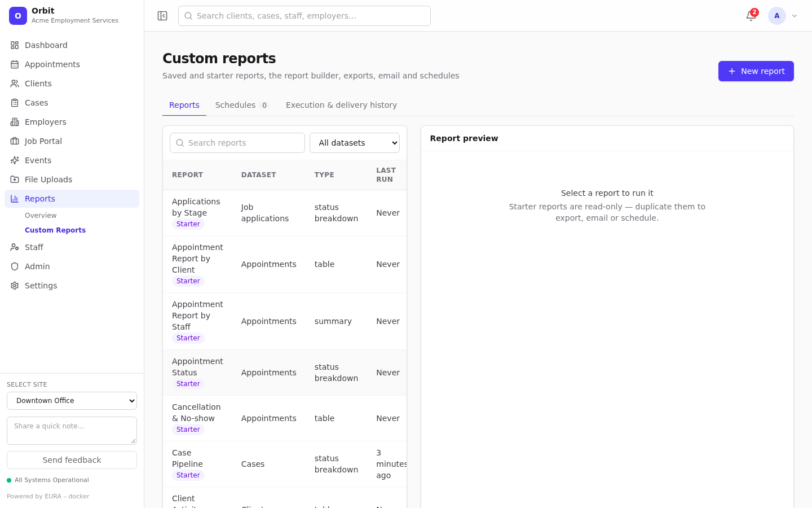The image size is (812, 508).
Task: Collapse the sidebar with the panel icon
Action: (162, 16)
